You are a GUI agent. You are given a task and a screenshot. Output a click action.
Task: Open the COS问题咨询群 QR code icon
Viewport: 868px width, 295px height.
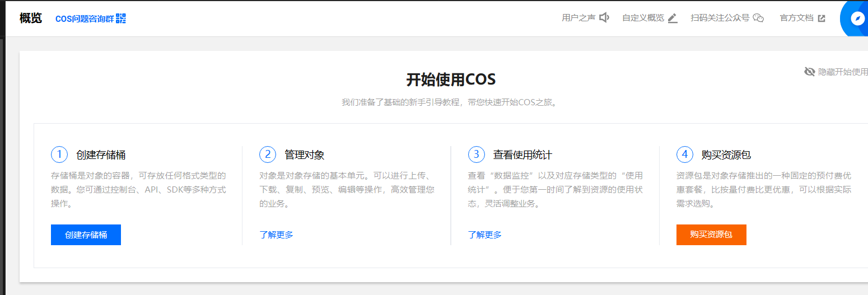click(x=121, y=18)
